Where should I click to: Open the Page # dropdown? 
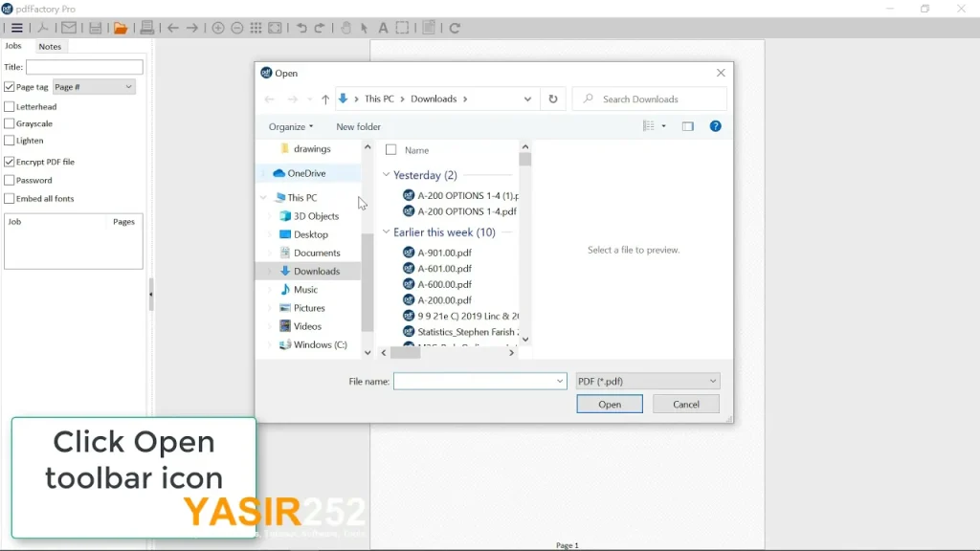tap(94, 87)
